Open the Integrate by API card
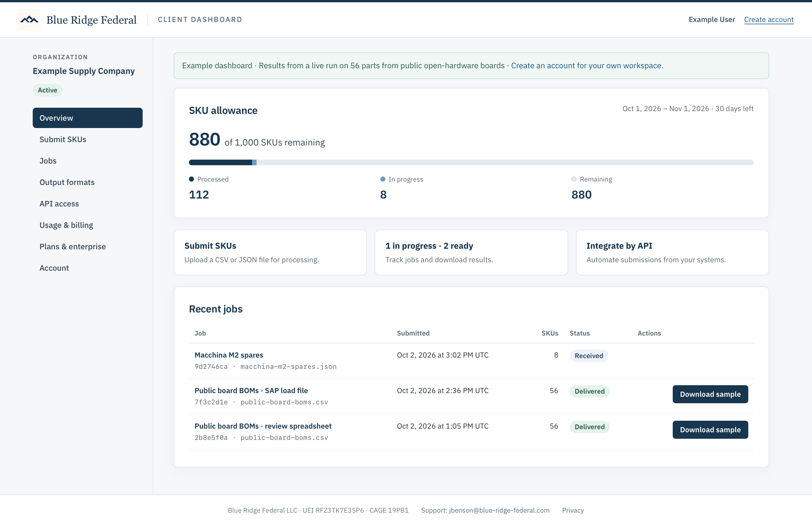Screen dimensions: 812x529 tap(672, 252)
